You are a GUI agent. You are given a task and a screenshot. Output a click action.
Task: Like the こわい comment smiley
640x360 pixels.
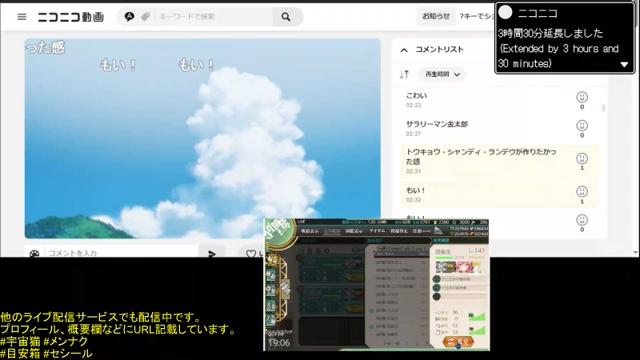click(582, 97)
